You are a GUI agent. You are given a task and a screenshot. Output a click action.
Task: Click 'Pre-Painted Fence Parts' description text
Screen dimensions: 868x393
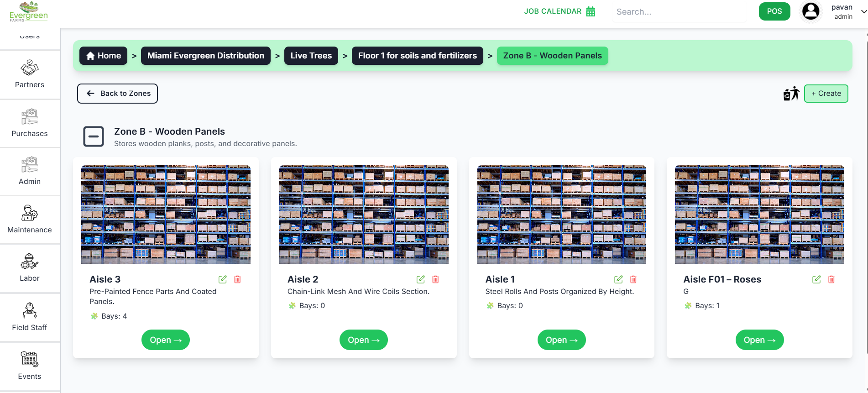coord(153,296)
